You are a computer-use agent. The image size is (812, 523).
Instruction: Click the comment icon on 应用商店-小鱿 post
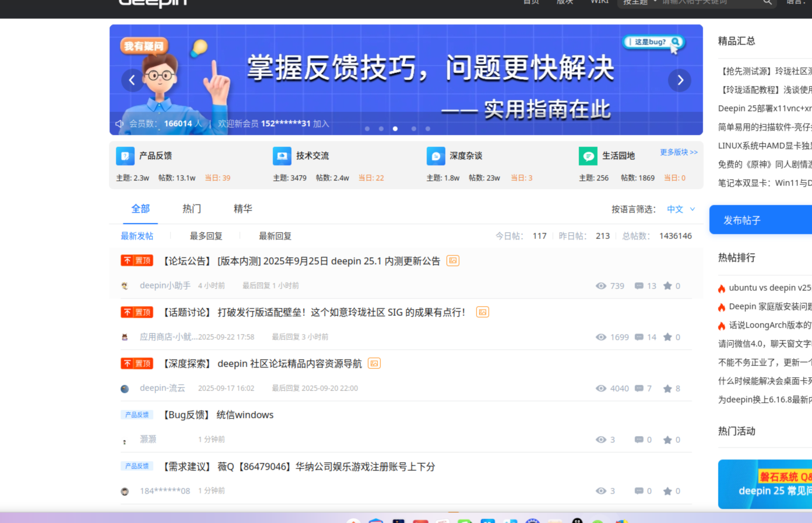tap(639, 337)
